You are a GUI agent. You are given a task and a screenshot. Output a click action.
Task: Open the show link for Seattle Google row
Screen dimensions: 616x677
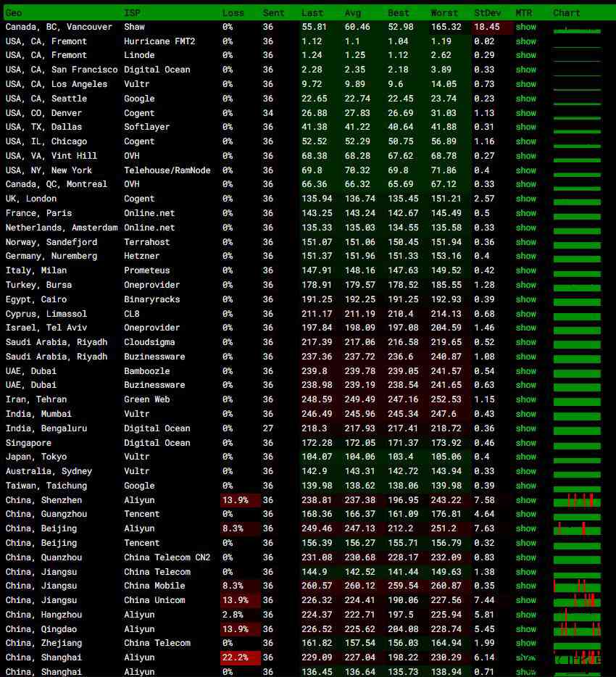pos(526,99)
